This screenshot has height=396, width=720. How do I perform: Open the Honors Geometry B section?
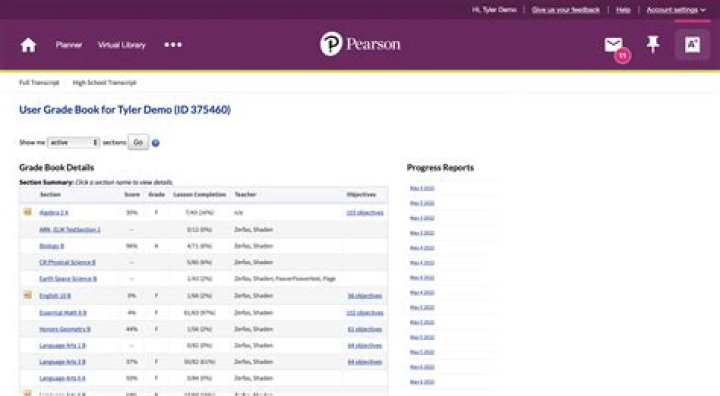pyautogui.click(x=65, y=329)
